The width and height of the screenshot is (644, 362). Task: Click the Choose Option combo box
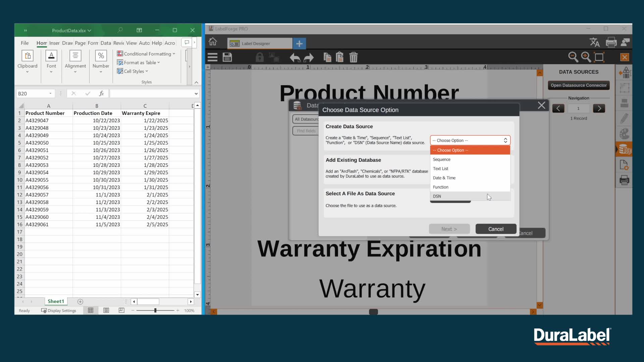470,140
